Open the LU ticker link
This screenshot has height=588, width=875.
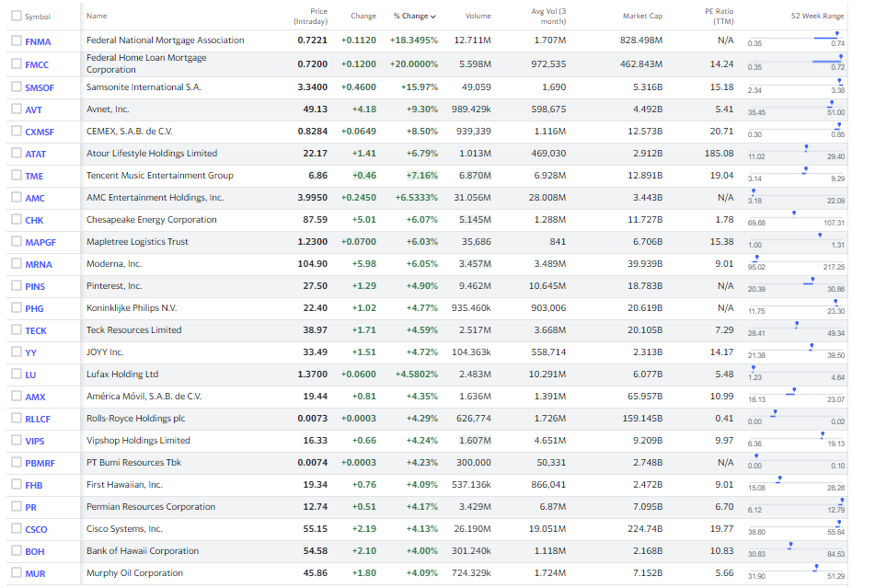tap(30, 375)
